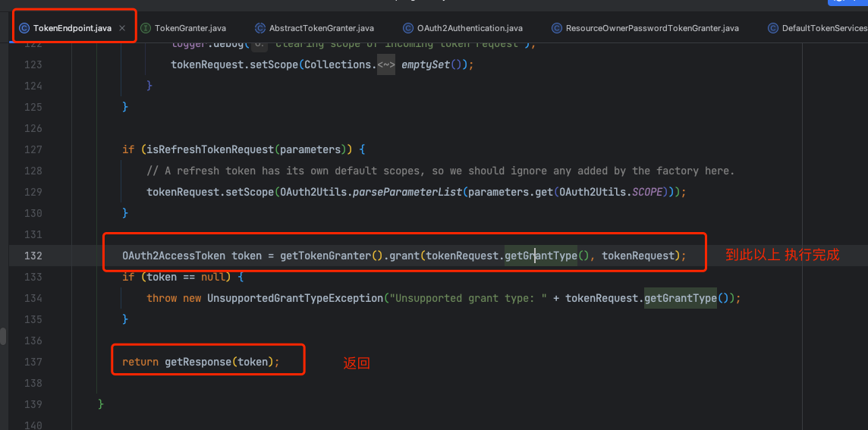Screen dimensions: 868x430
Task: Click line number 132 in the gutter
Action: coord(33,256)
